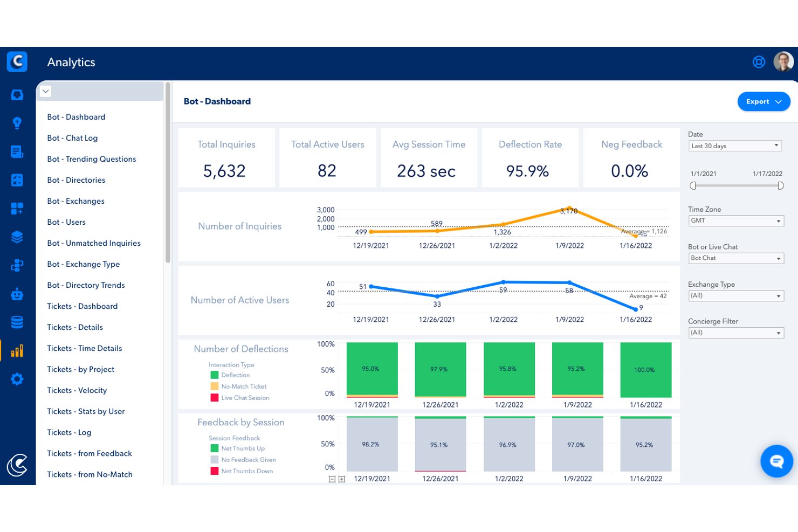Open the document notes sidebar icon
This screenshot has width=798, height=532.
point(17,152)
